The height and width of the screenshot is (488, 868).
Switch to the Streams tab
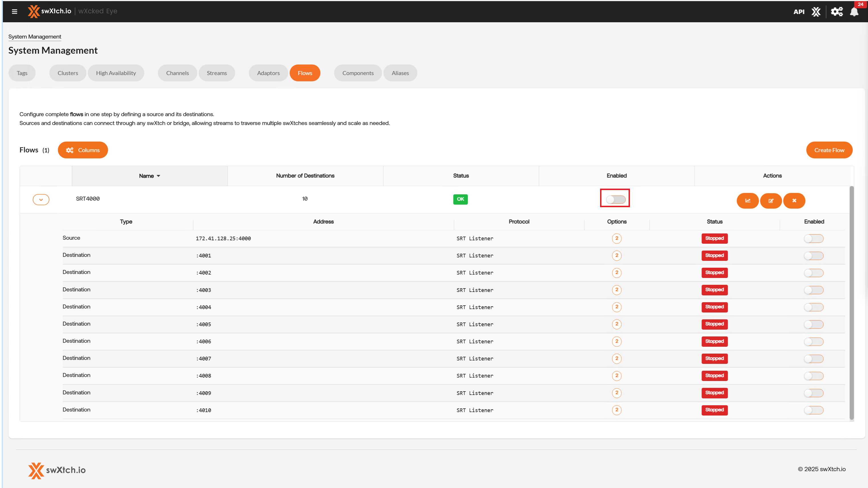point(217,73)
